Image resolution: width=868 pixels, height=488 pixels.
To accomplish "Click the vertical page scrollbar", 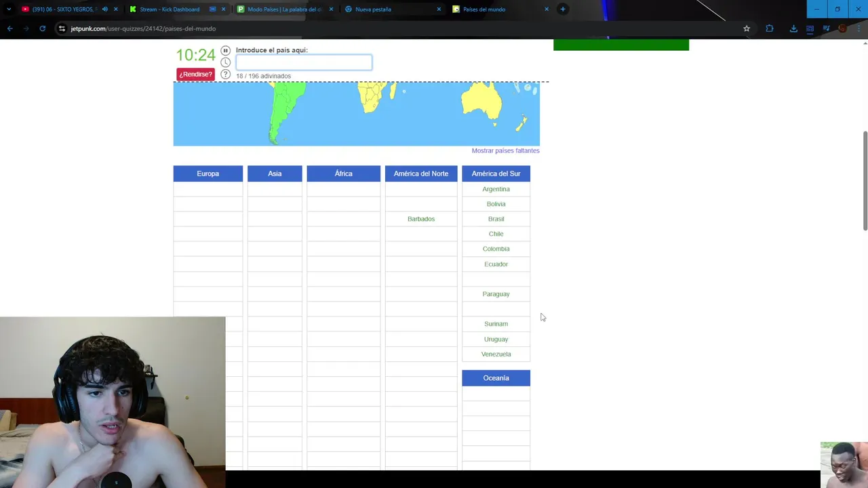I will [x=865, y=180].
